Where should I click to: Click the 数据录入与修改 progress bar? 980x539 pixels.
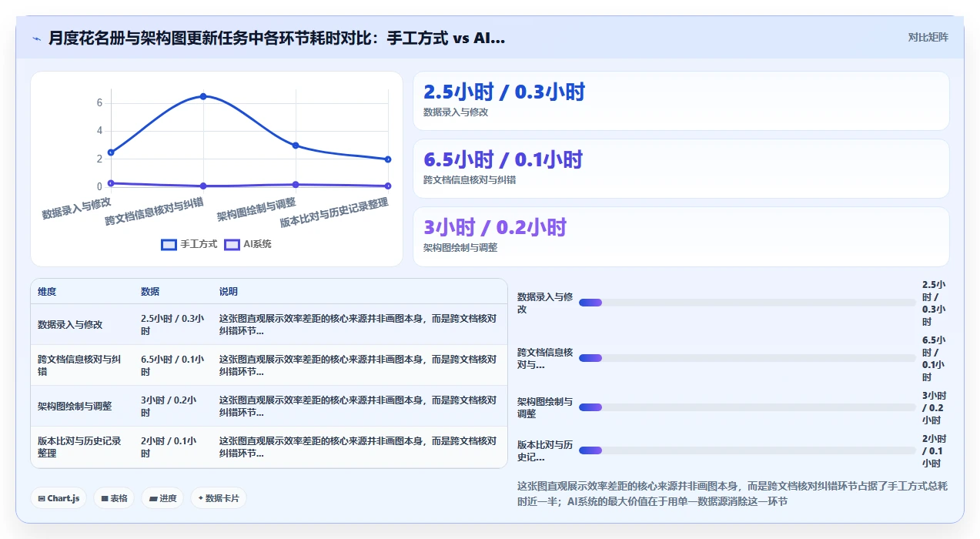coord(748,303)
